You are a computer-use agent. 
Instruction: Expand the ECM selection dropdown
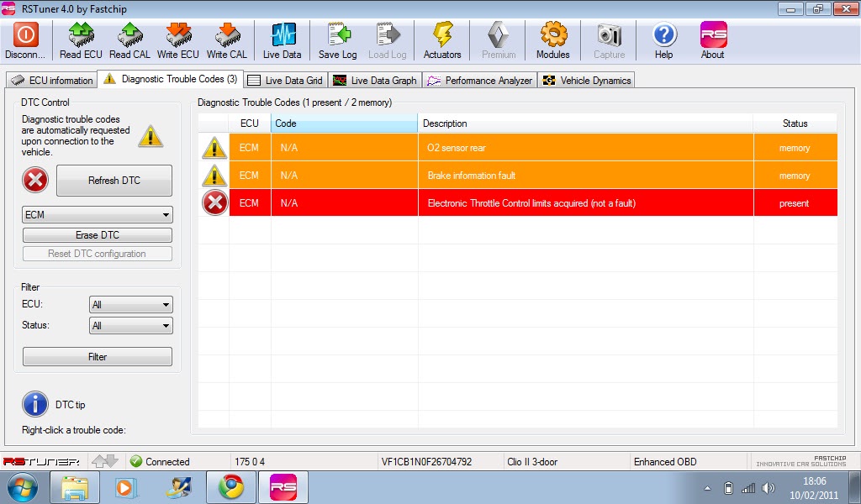point(98,215)
